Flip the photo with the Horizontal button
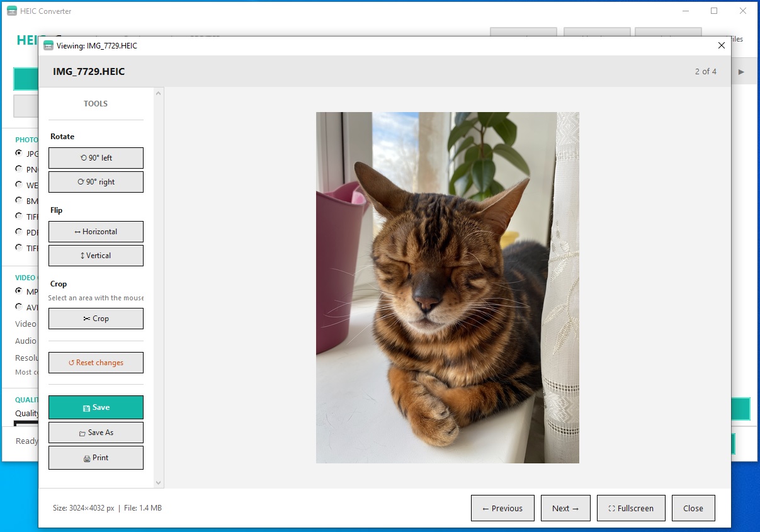760x532 pixels. [96, 232]
